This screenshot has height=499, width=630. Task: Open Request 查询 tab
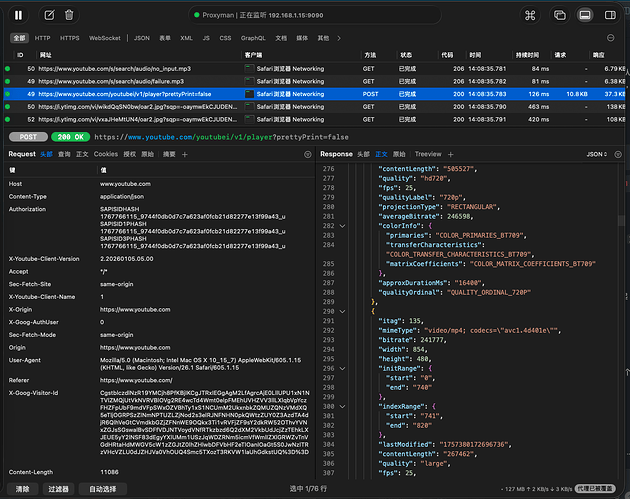pyautogui.click(x=64, y=154)
